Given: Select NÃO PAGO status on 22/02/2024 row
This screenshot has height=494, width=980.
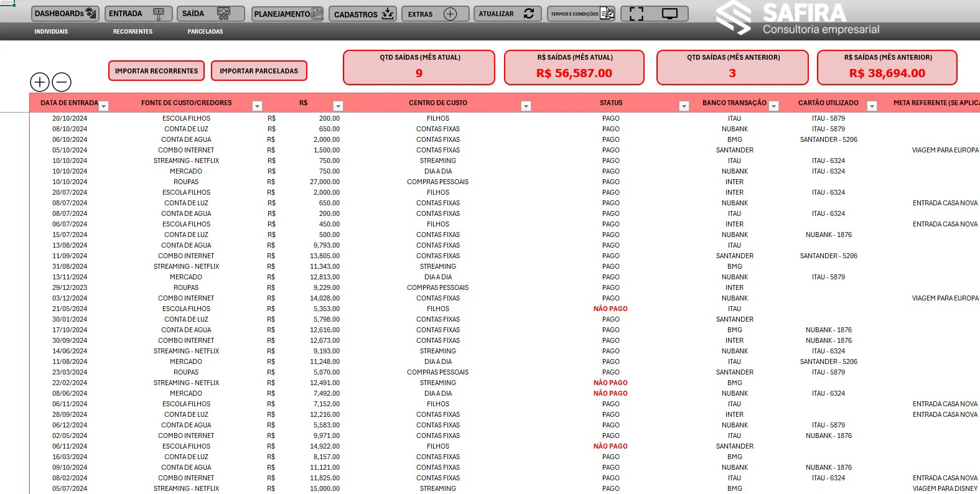Looking at the screenshot, I should pyautogui.click(x=610, y=383).
